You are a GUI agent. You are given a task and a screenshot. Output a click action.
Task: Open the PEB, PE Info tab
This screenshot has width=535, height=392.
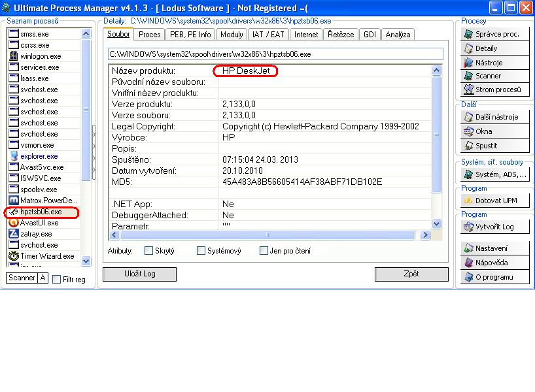pyautogui.click(x=190, y=35)
